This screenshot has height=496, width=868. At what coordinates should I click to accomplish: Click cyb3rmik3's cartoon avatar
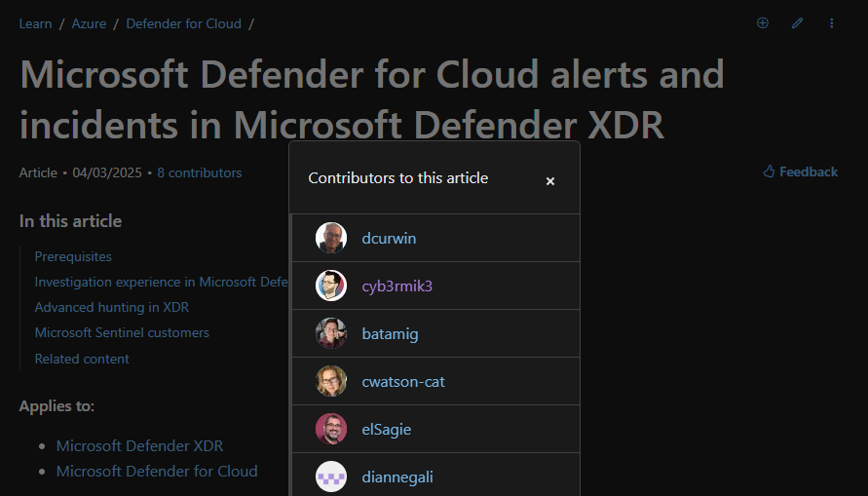pyautogui.click(x=331, y=286)
